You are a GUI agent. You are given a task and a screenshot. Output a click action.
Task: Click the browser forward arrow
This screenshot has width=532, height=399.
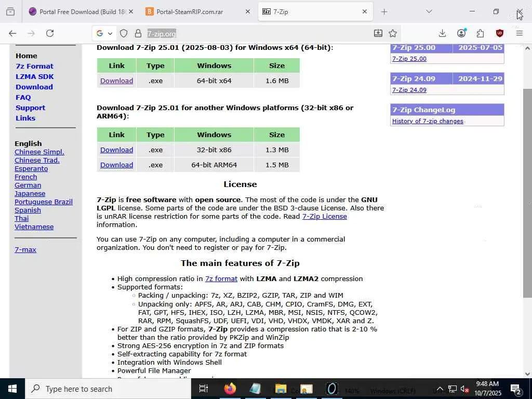31,33
